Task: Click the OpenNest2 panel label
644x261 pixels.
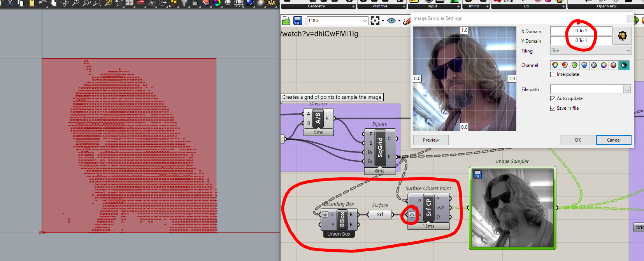Action: (x=606, y=6)
